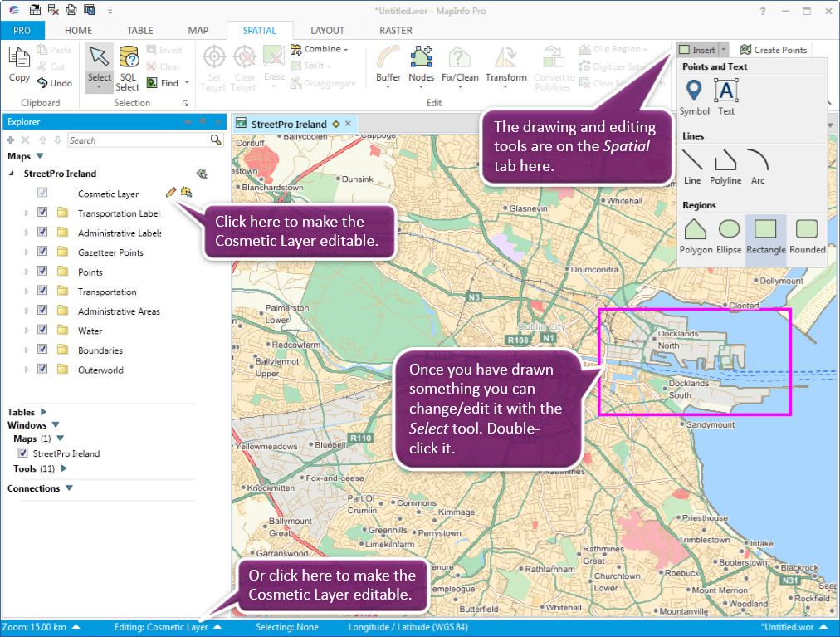
Task: Expand the Administrative Areas group
Action: [x=27, y=311]
